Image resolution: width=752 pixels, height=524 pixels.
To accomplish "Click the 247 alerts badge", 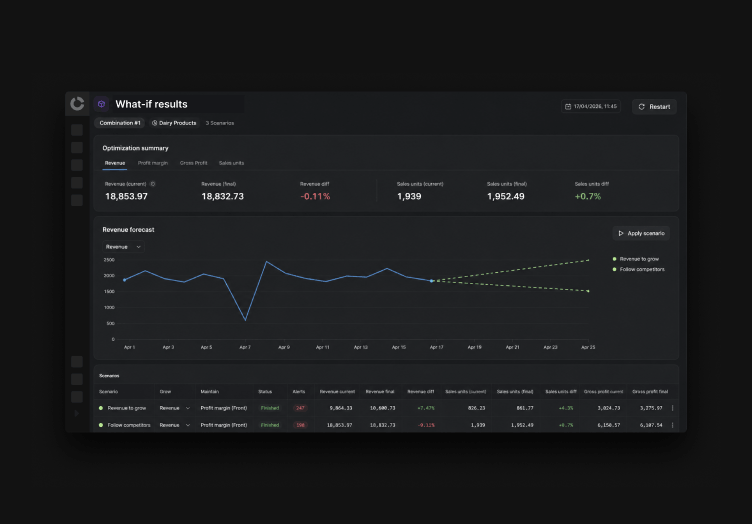I will pyautogui.click(x=300, y=408).
